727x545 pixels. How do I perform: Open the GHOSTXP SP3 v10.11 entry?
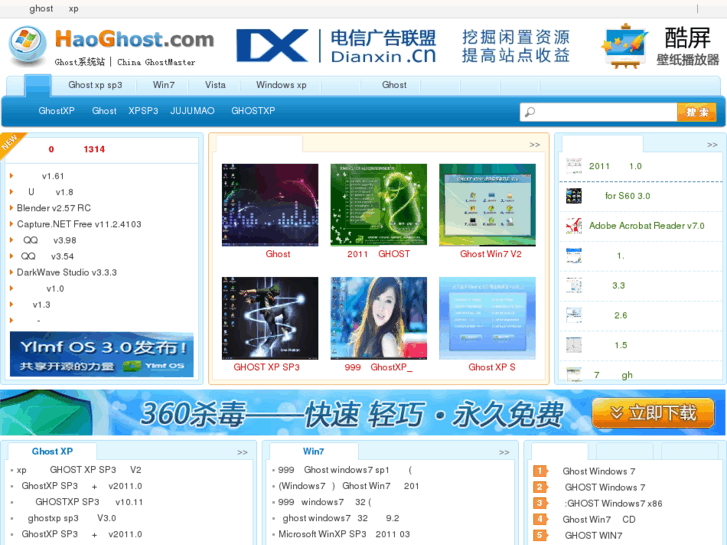click(x=89, y=502)
